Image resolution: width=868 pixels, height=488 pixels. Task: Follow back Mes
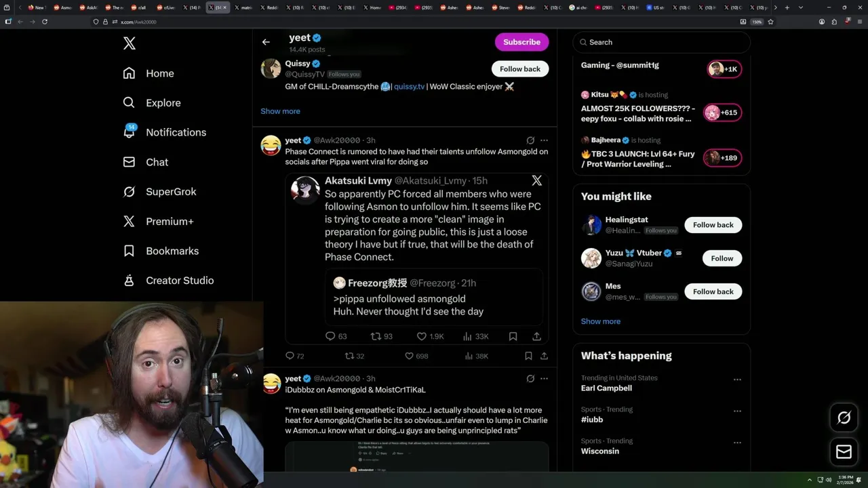pyautogui.click(x=713, y=291)
